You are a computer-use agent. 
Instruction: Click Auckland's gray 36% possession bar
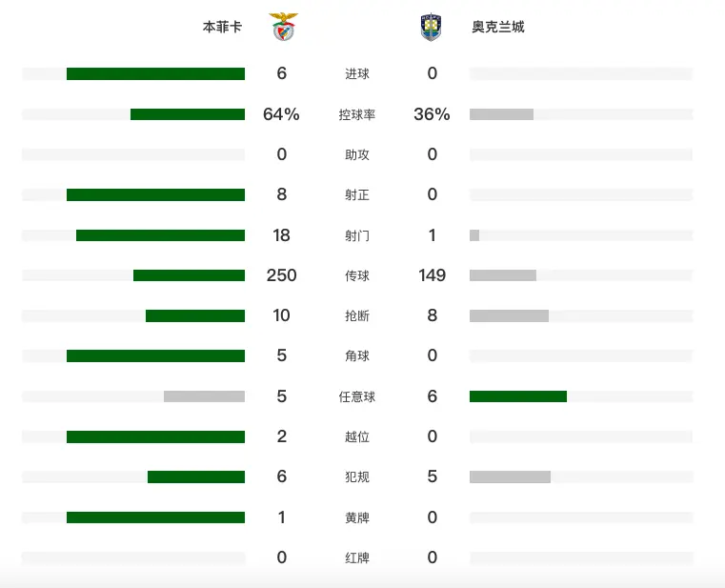[501, 114]
